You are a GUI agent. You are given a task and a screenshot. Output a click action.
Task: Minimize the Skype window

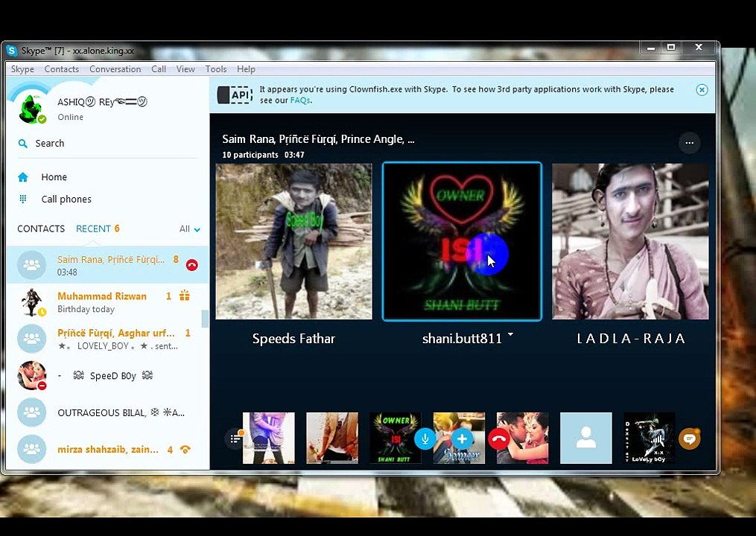tap(651, 47)
